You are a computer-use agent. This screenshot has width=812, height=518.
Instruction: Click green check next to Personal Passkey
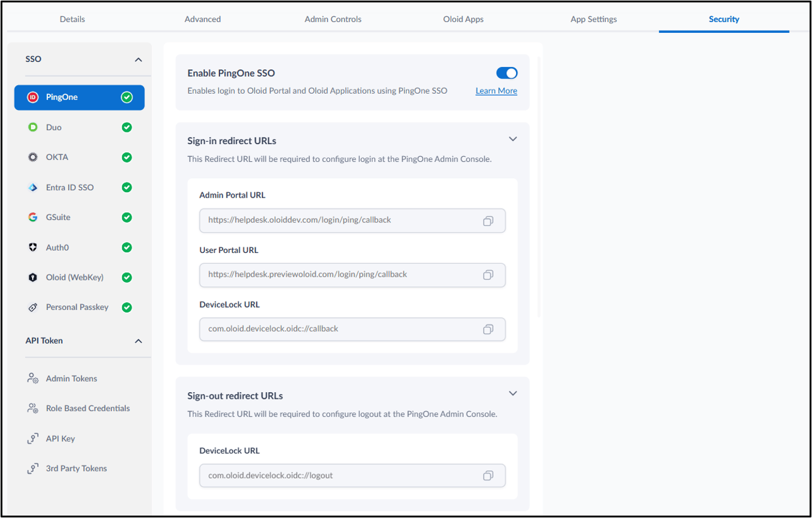coord(126,308)
